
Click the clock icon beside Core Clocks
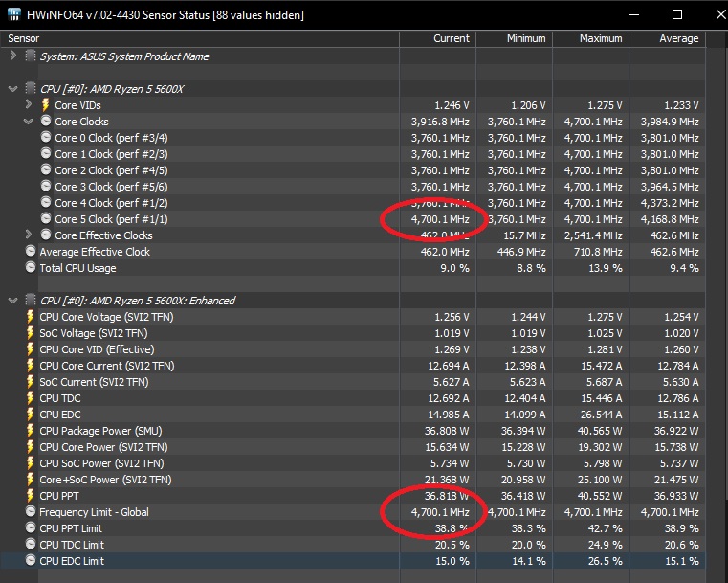(46, 122)
